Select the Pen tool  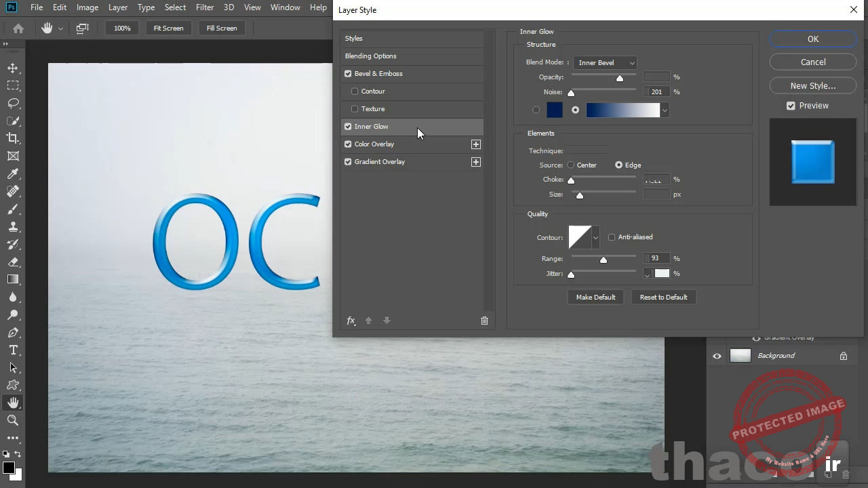[13, 332]
